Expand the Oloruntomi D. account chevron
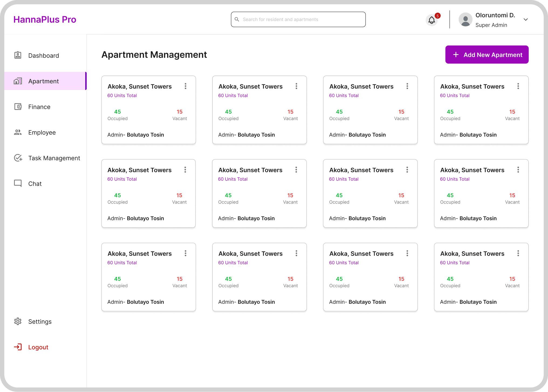The width and height of the screenshot is (548, 392). [526, 19]
